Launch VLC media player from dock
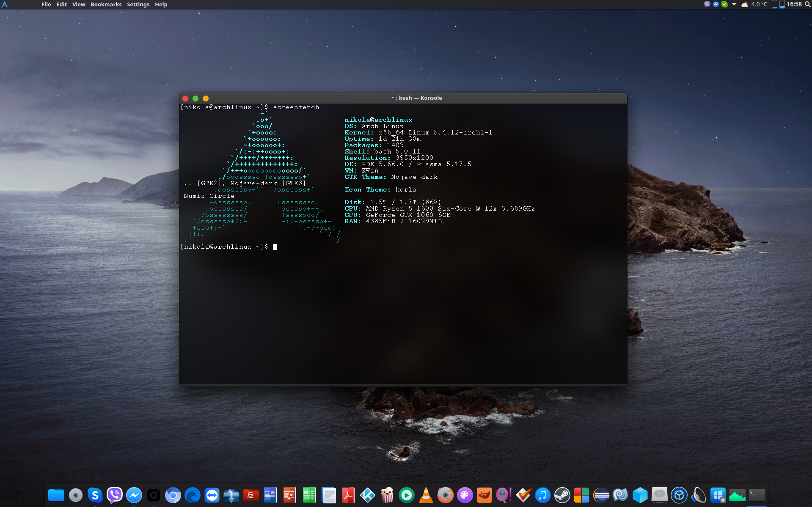This screenshot has width=812, height=507. coord(426,495)
